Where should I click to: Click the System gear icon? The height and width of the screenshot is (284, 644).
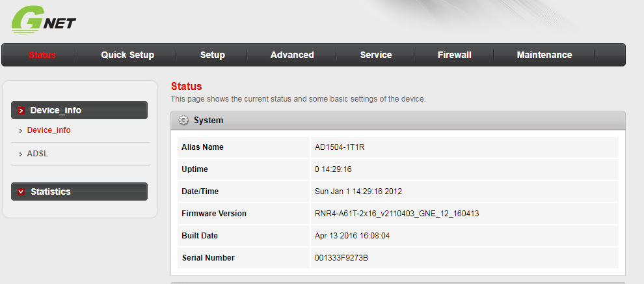183,121
